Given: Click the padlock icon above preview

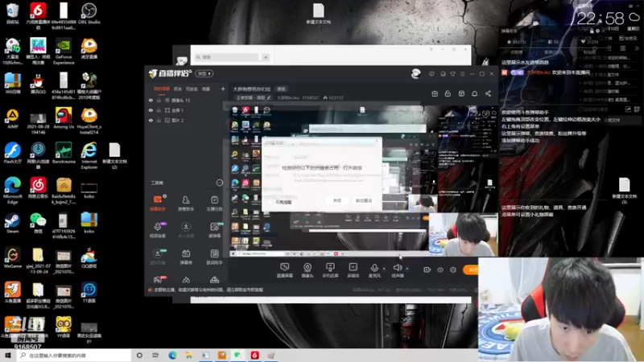Looking at the screenshot, I should tap(448, 93).
